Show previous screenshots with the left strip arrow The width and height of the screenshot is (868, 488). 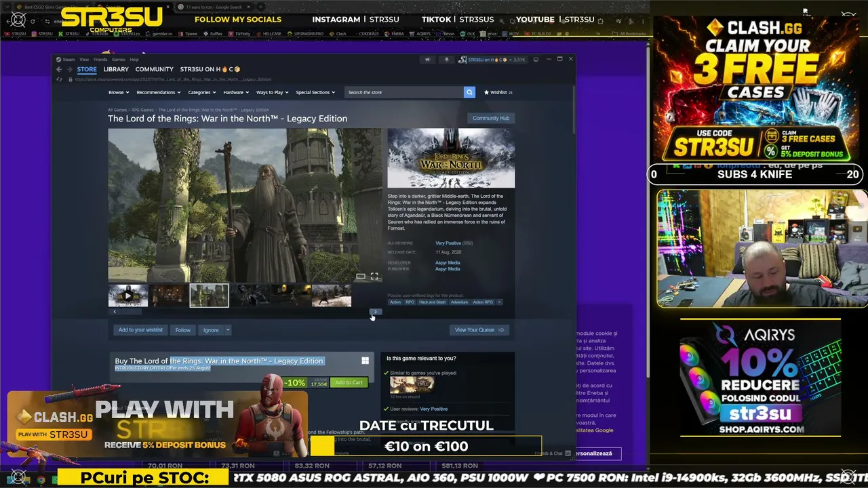(114, 312)
